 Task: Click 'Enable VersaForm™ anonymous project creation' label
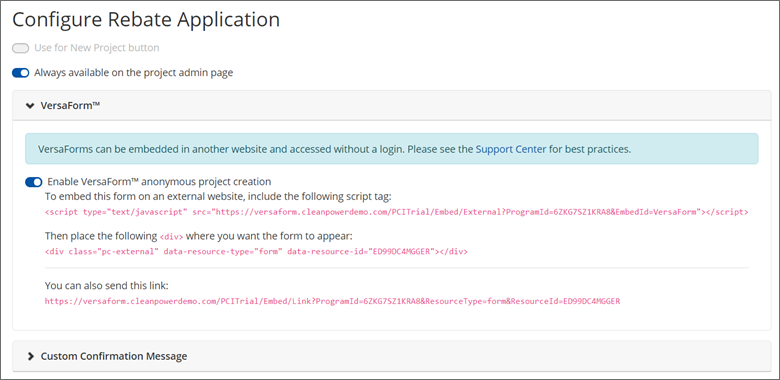click(x=159, y=182)
